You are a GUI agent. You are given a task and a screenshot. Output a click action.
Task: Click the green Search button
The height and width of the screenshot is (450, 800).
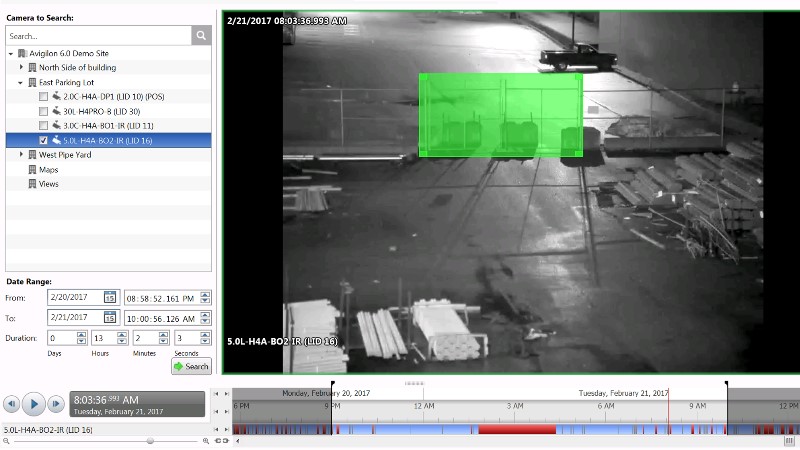[x=190, y=366]
